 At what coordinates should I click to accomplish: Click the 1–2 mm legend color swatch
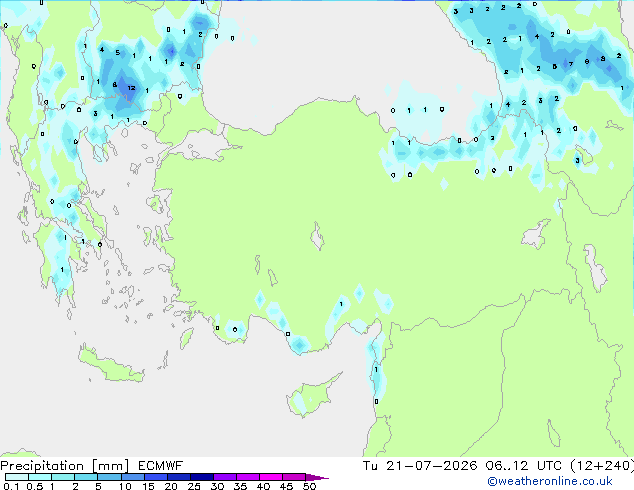[63, 477]
